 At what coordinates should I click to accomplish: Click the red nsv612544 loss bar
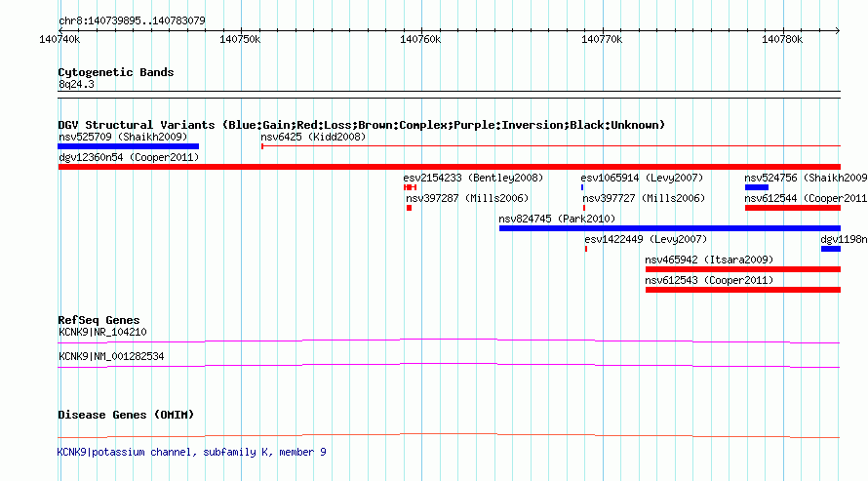793,208
